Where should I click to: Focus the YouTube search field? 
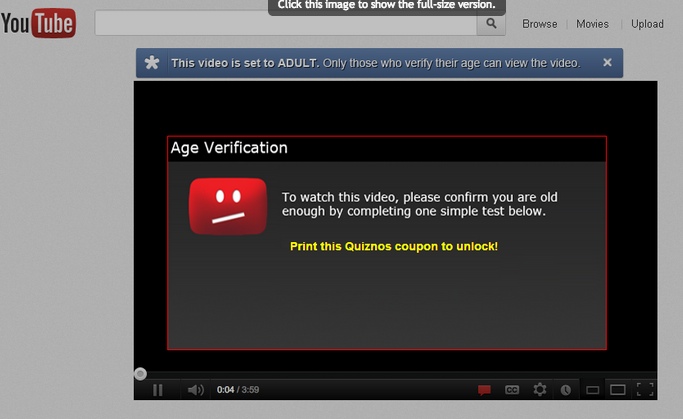pyautogui.click(x=286, y=24)
